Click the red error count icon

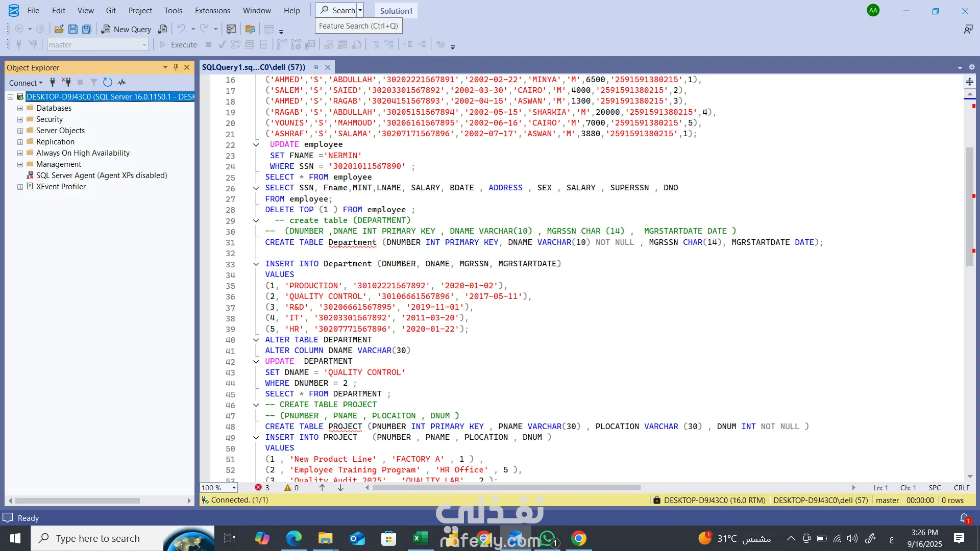258,488
